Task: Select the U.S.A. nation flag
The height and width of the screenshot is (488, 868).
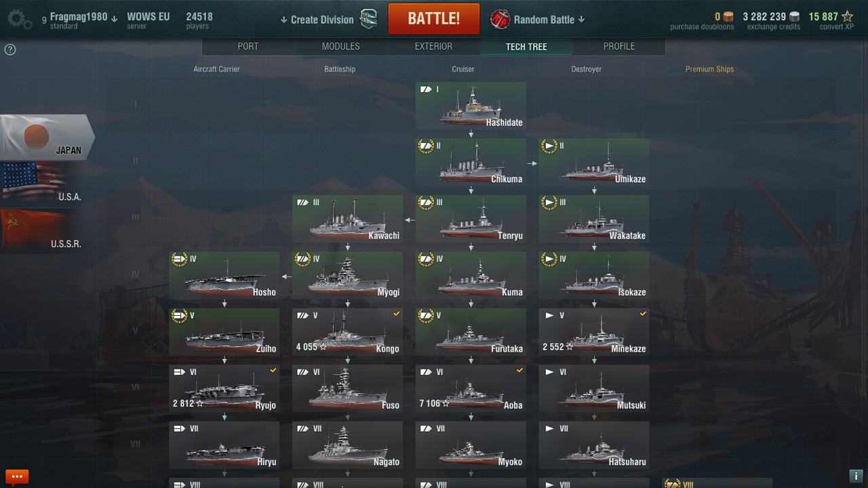Action: tap(42, 183)
